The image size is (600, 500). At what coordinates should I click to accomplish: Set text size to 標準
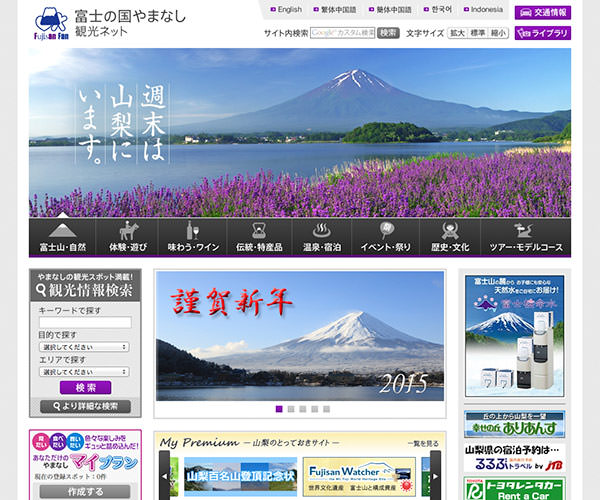pos(477,33)
